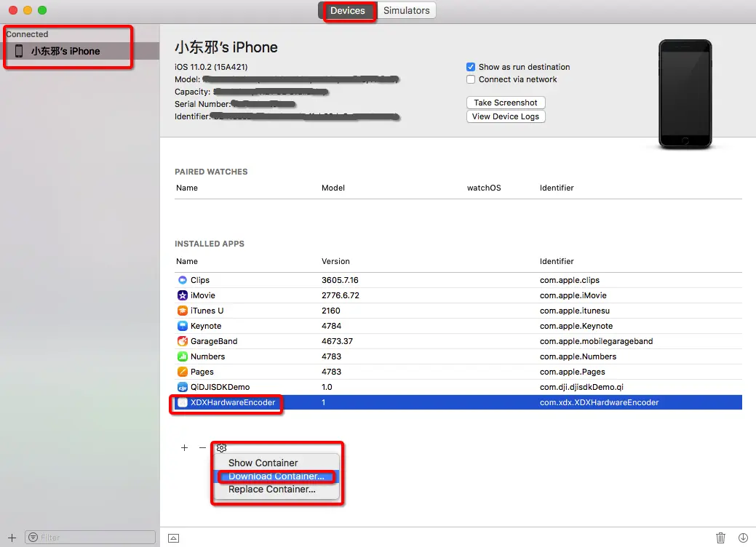The image size is (756, 547).
Task: Select 小东邪's iPhone in the Connected list
Action: [79, 51]
